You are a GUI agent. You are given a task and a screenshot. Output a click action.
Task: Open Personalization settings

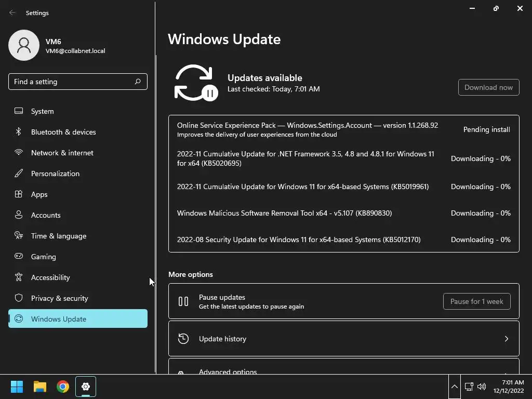click(78, 174)
